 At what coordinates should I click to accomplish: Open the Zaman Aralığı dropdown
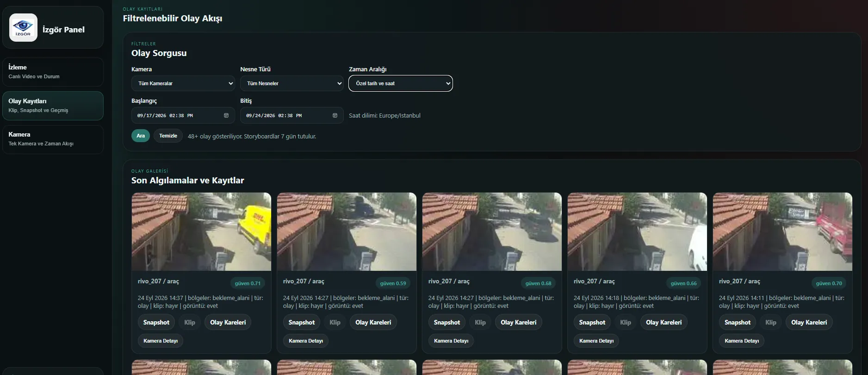tap(401, 83)
